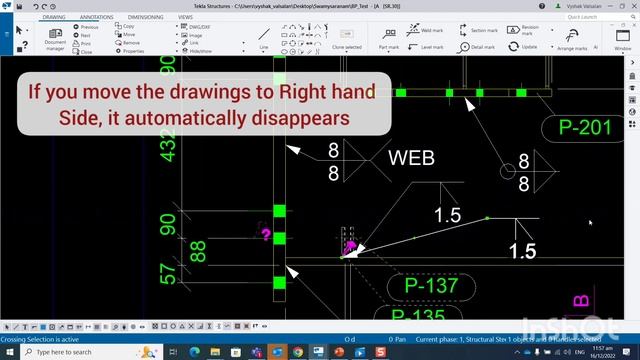640x360 pixels.
Task: Open Help question mark in title bar
Action: (x=542, y=6)
